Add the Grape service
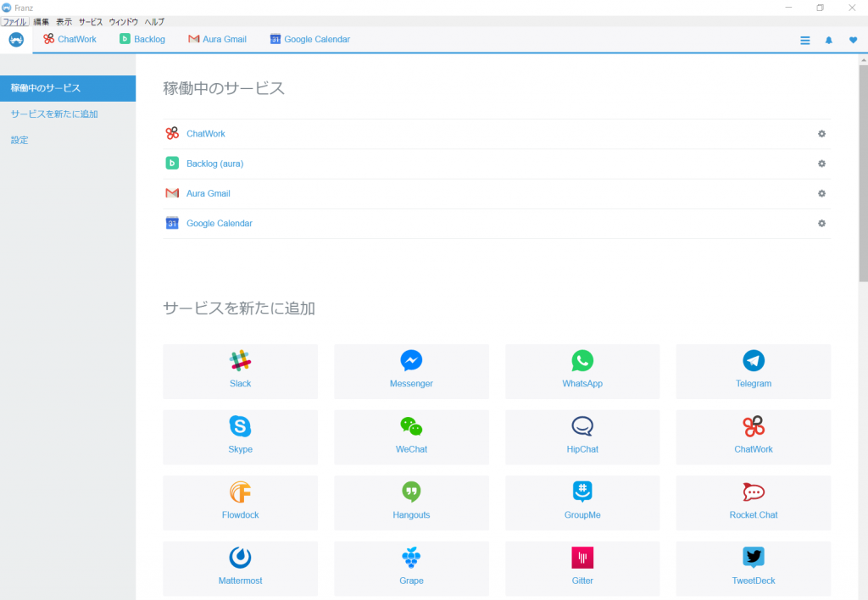 tap(411, 569)
